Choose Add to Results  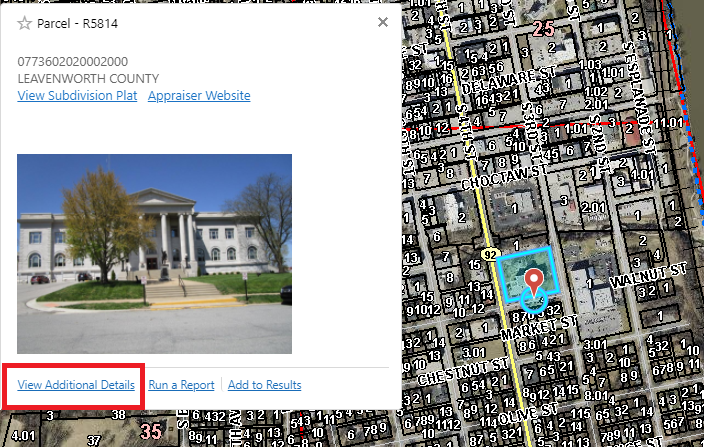264,385
